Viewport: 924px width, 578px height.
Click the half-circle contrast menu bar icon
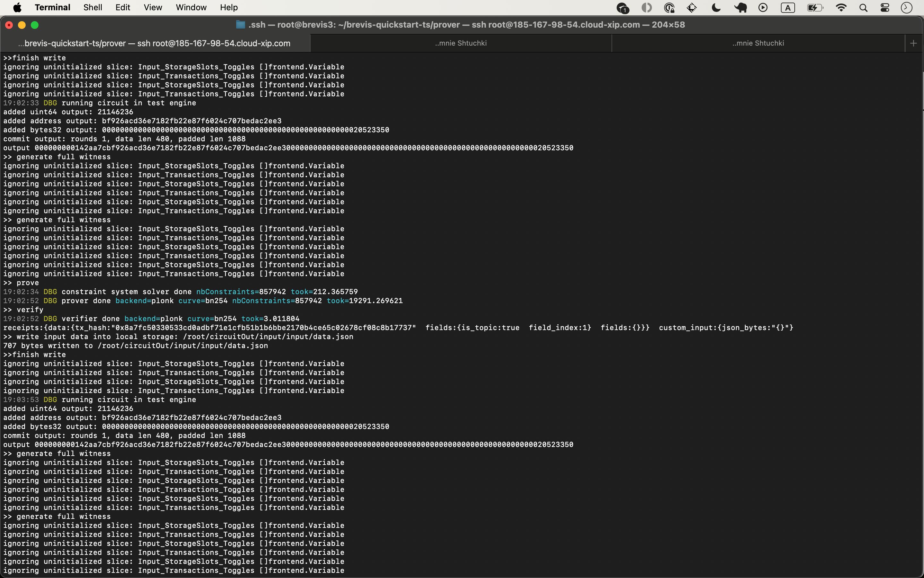point(646,8)
